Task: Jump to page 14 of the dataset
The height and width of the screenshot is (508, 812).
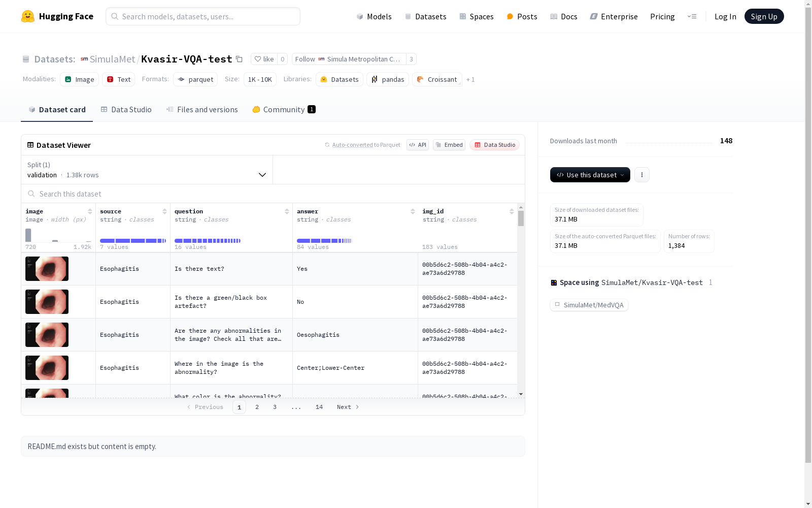Action: click(x=319, y=407)
